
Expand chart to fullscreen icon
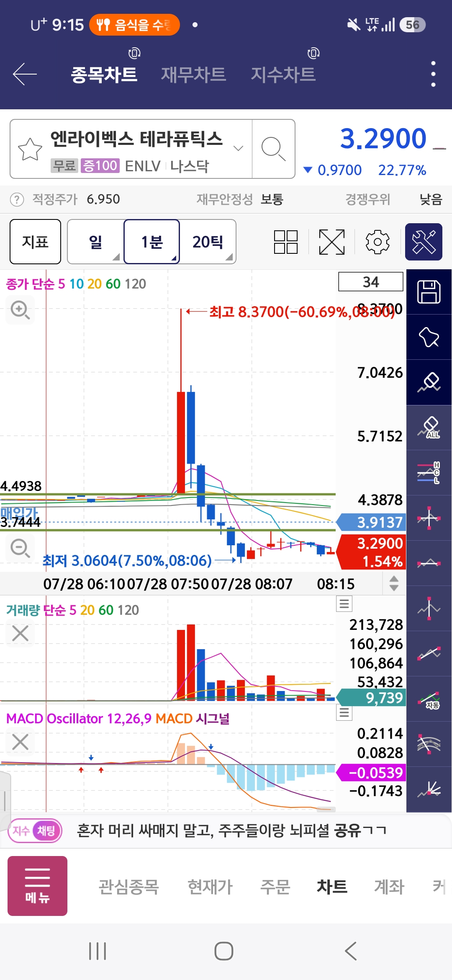(x=332, y=242)
